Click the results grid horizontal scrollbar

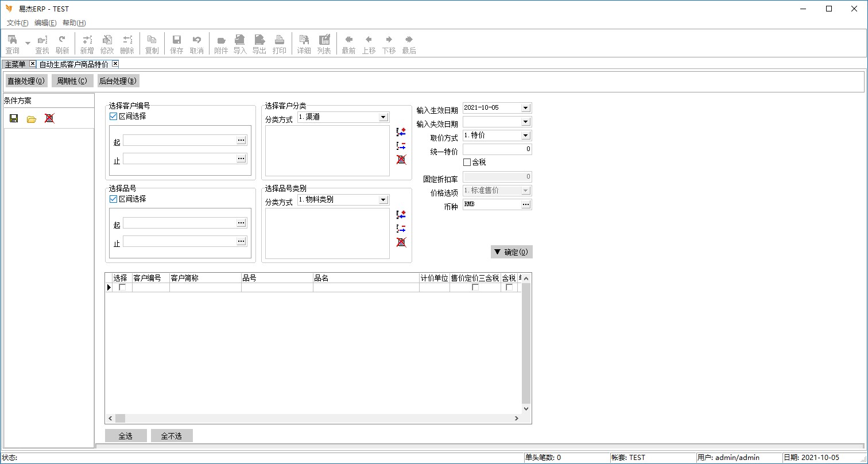(x=316, y=419)
